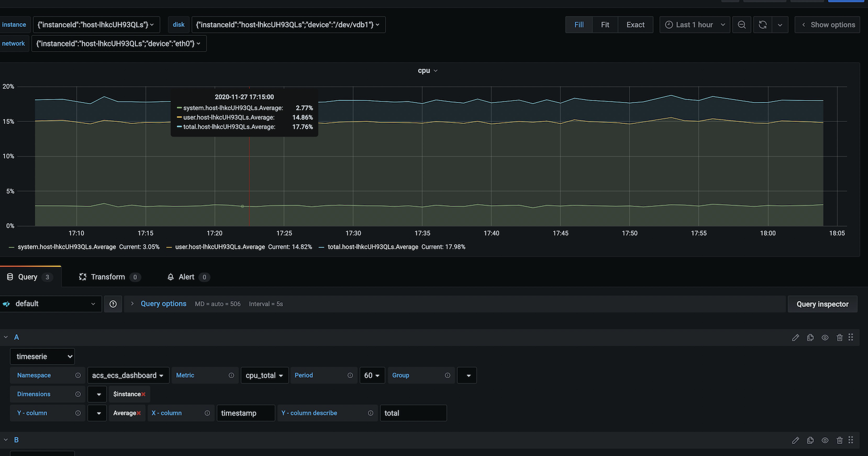Image resolution: width=868 pixels, height=456 pixels.
Task: Open the Last 1 hour time picker
Action: point(694,25)
